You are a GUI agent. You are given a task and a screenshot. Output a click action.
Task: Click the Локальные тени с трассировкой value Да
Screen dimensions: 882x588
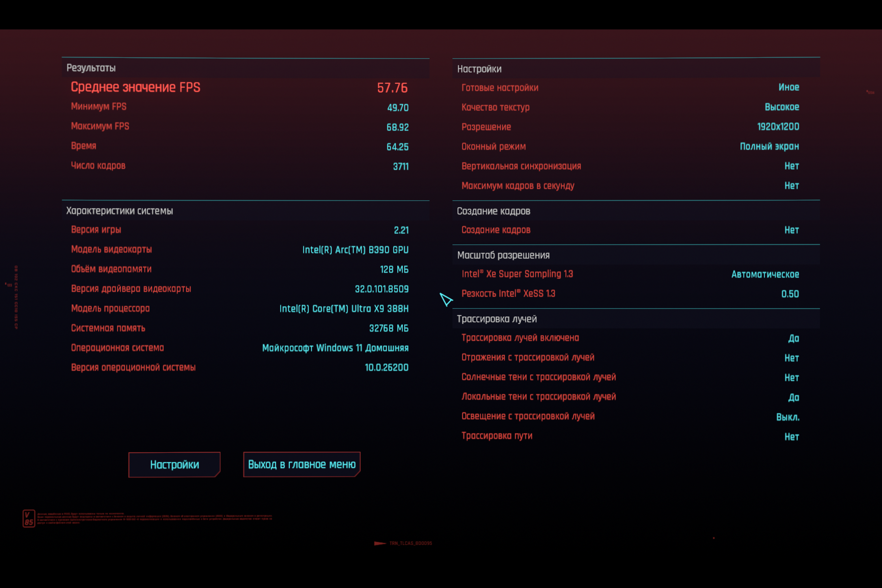tap(794, 397)
